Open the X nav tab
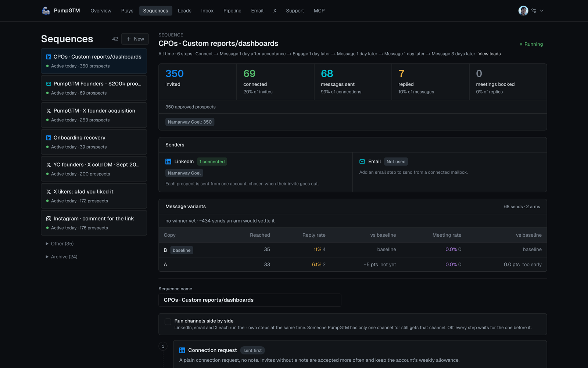Screen dimensions: 588x368 click(275, 11)
